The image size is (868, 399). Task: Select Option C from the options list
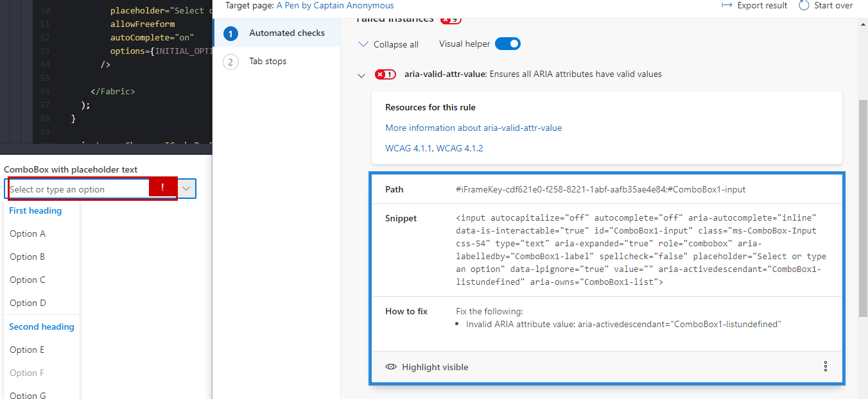[27, 280]
